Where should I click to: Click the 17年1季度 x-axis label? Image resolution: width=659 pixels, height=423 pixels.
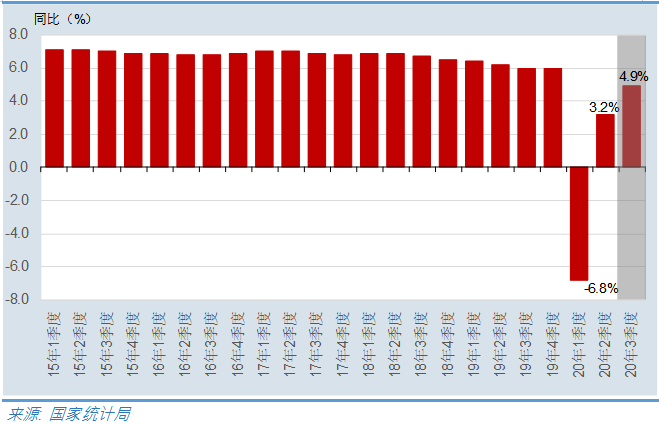264,344
